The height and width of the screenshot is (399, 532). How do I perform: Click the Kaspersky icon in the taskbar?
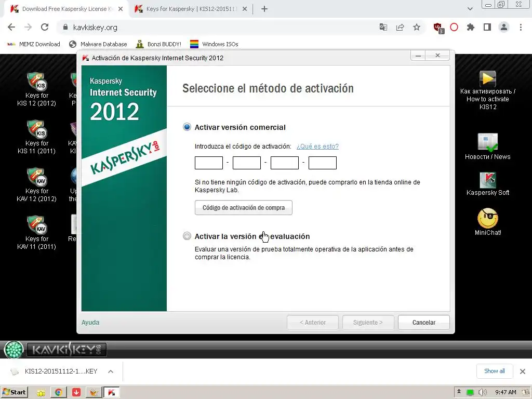pos(111,393)
